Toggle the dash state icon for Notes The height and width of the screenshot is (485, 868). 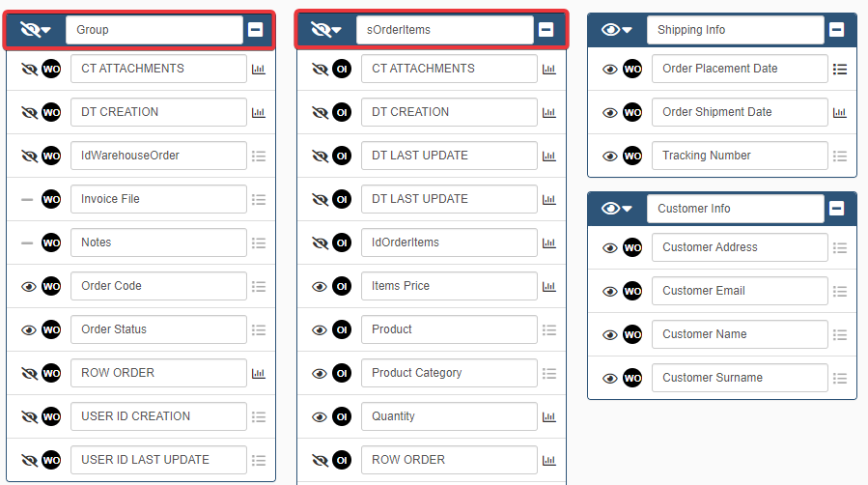(27, 242)
